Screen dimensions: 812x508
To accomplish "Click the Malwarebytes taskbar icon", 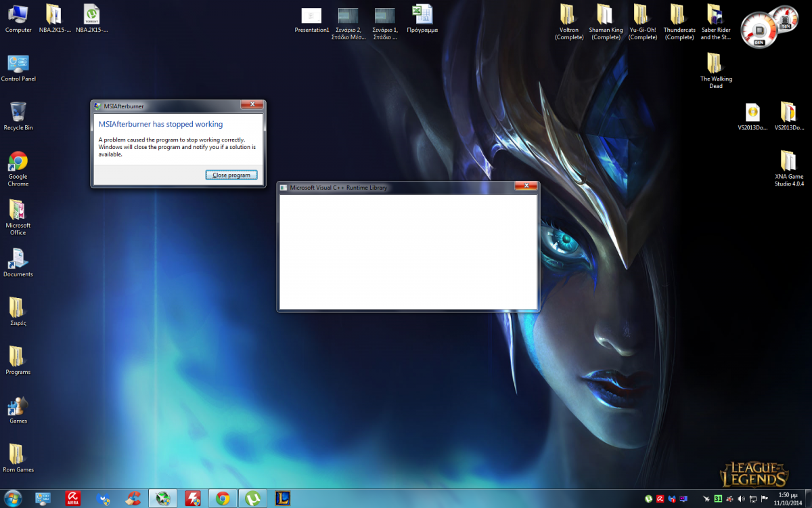I will [x=103, y=499].
